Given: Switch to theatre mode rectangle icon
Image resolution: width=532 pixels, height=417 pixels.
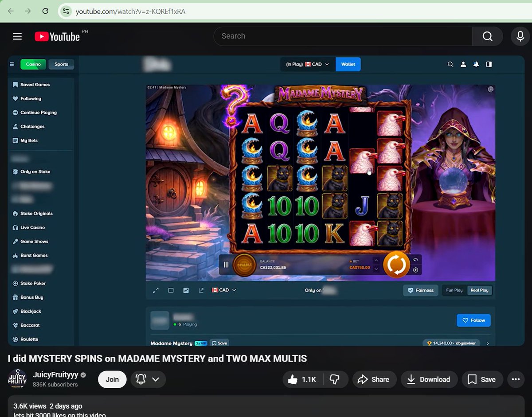Looking at the screenshot, I should [171, 290].
